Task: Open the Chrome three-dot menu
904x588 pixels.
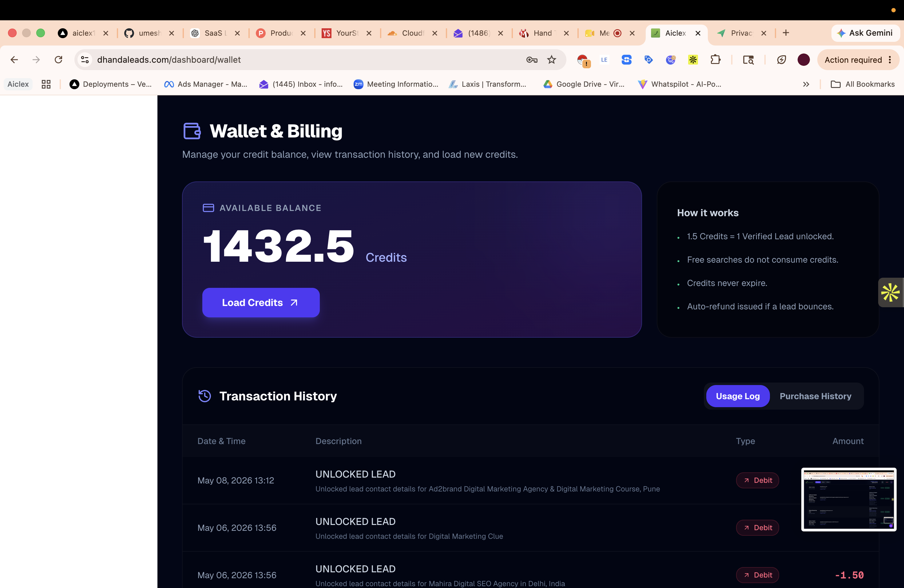Action: (x=890, y=60)
